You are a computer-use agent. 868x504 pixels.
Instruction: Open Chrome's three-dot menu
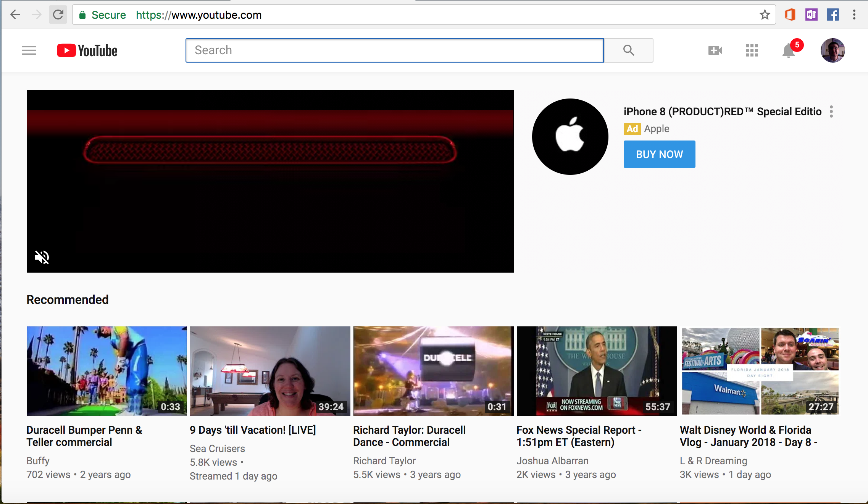pos(854,15)
